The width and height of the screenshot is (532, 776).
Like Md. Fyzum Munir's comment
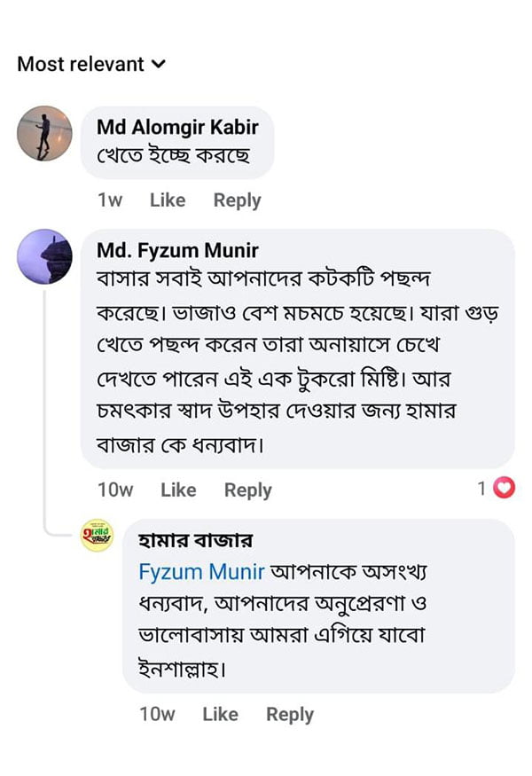tap(178, 490)
